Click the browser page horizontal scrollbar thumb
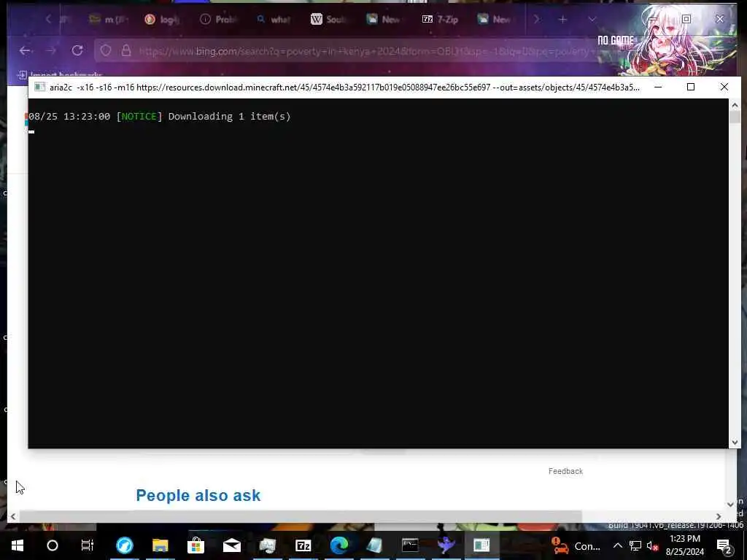The image size is (747, 560). 300,516
